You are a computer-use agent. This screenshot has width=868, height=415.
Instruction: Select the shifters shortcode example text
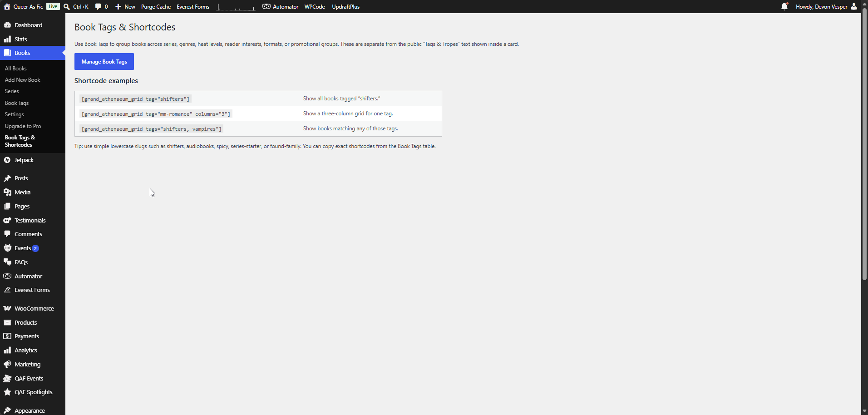click(x=135, y=99)
